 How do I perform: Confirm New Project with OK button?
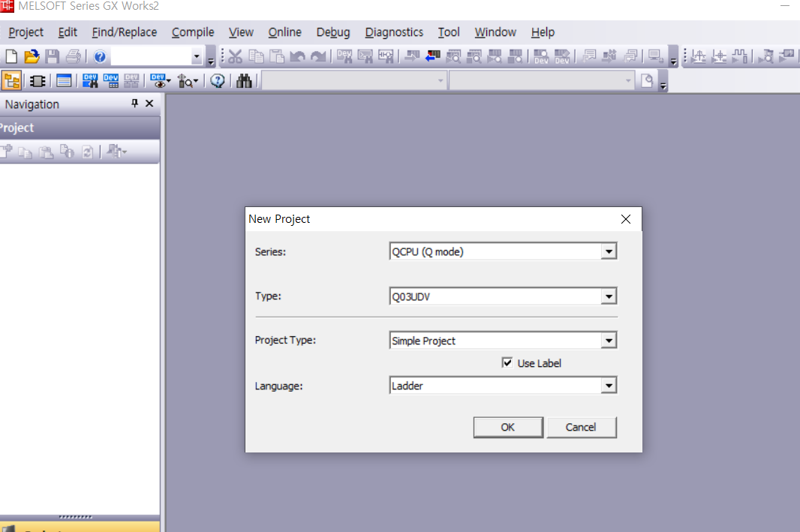coord(507,427)
